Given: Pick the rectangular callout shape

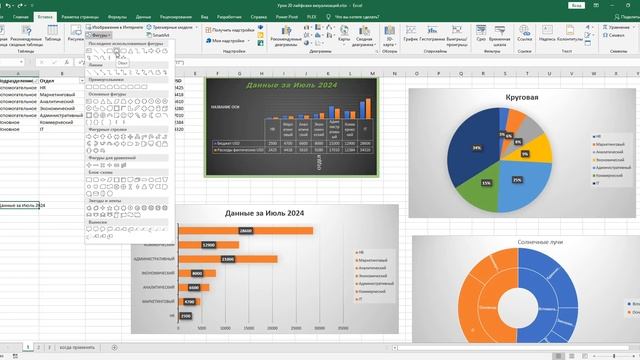Looking at the screenshot, I should [x=89, y=229].
